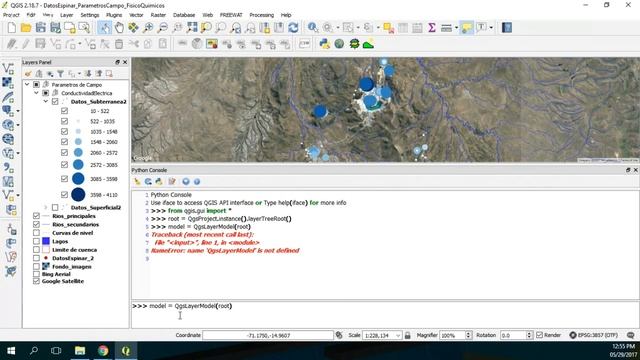The width and height of the screenshot is (640, 360).
Task: Open Statistical Summary sigma icon
Action: (x=432, y=28)
